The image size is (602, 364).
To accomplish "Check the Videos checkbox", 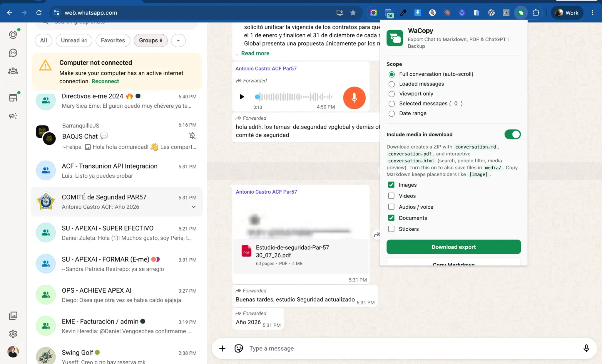I will 391,196.
